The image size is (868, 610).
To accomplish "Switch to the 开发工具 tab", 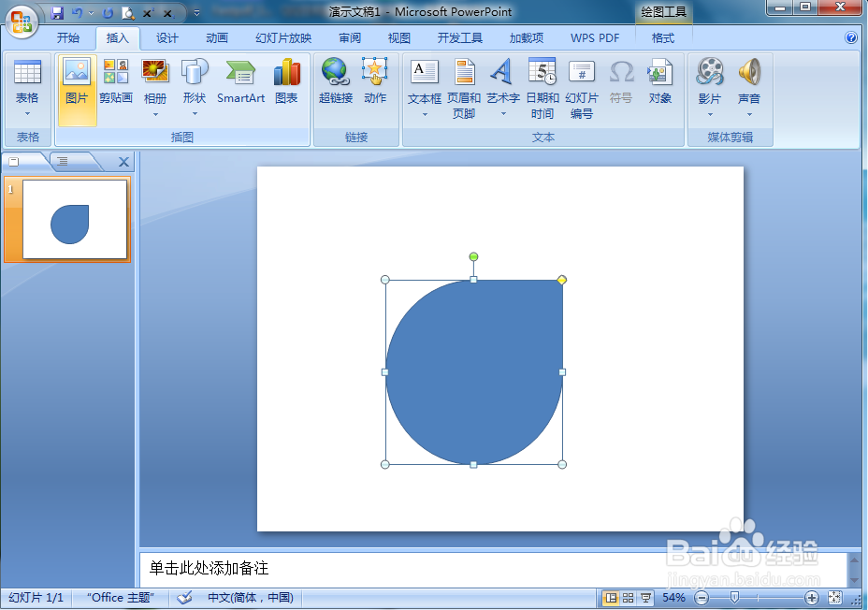I will click(x=460, y=37).
